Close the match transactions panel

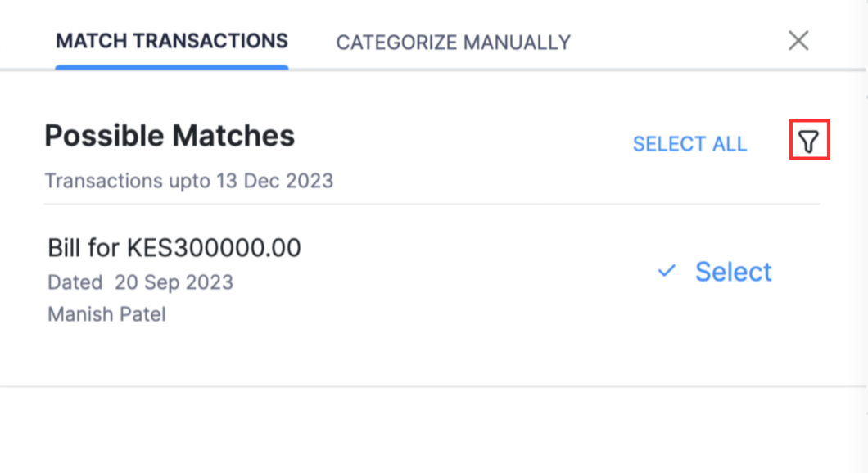(x=798, y=41)
